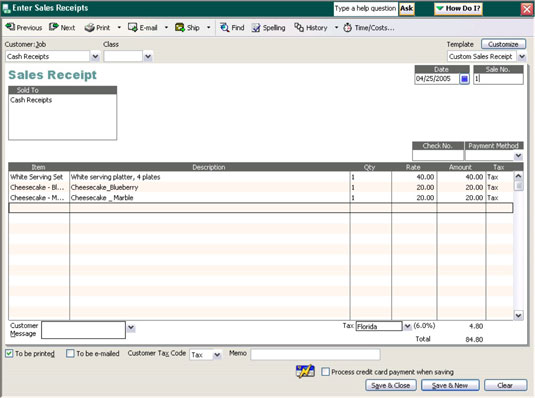Open Time/Costs from the toolbar

click(x=368, y=28)
